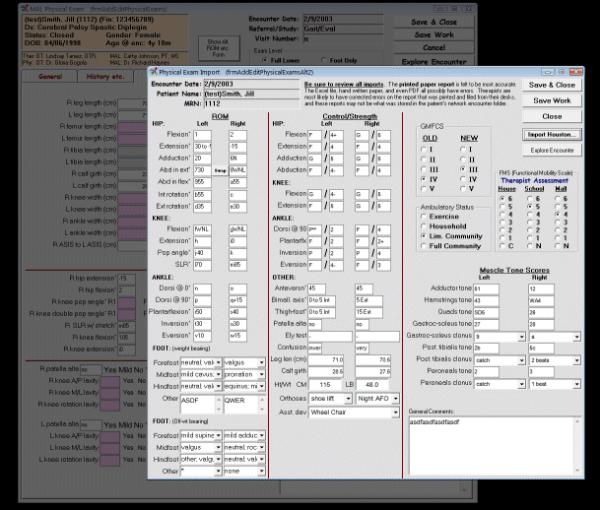The width and height of the screenshot is (600, 510).
Task: Open the History etc. tab in background window
Action: (x=105, y=77)
